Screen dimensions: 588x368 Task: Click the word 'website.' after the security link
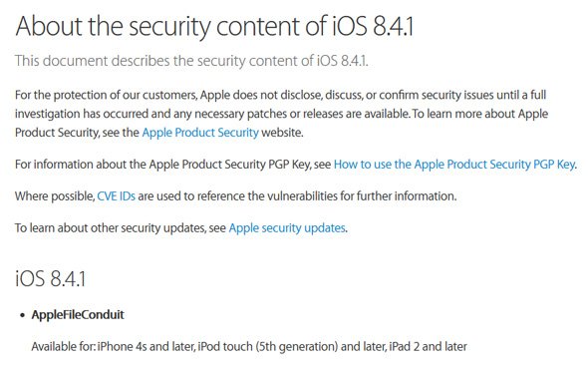282,133
